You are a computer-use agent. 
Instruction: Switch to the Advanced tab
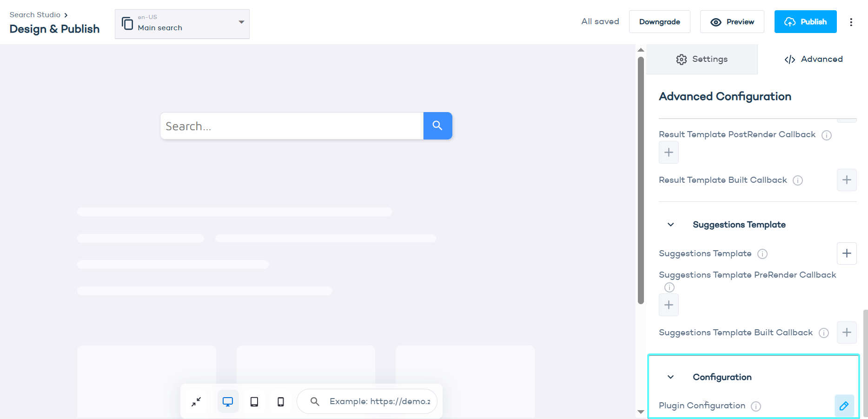pos(813,59)
